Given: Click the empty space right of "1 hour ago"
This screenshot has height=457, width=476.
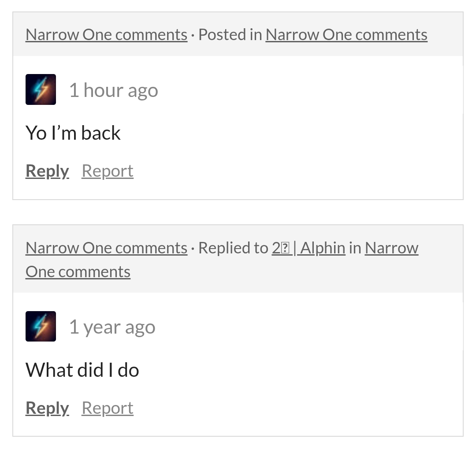Looking at the screenshot, I should (x=309, y=90).
